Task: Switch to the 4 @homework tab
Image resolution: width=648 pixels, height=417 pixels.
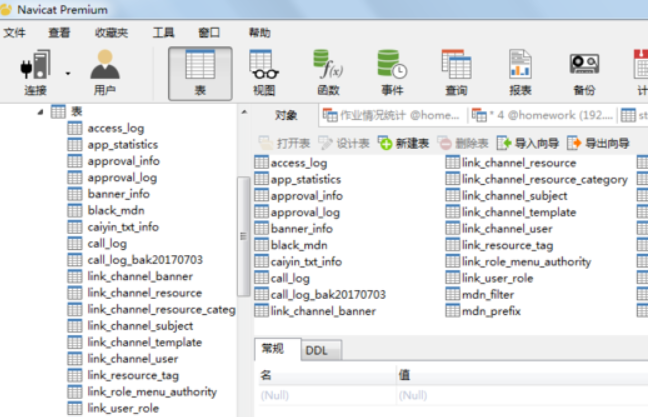Action: [542, 115]
